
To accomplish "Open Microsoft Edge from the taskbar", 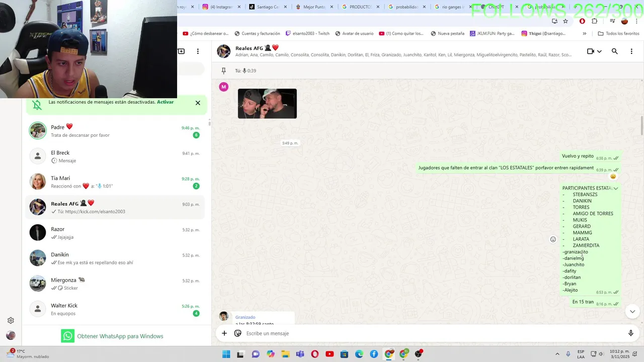I will point(359,354).
